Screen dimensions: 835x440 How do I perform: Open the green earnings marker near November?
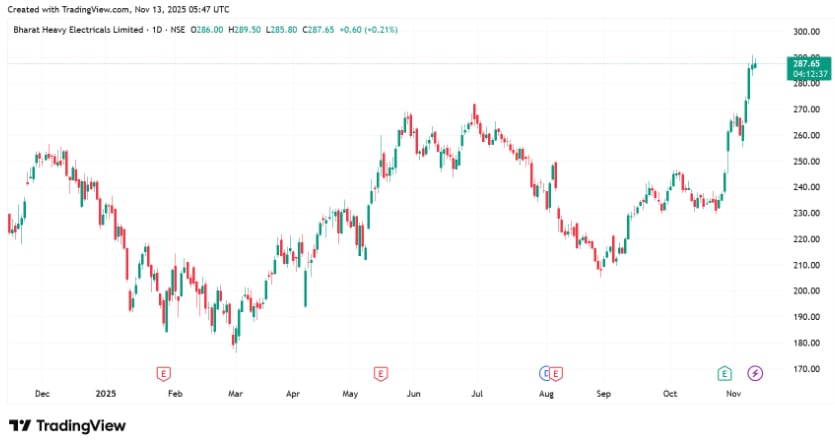click(x=725, y=373)
